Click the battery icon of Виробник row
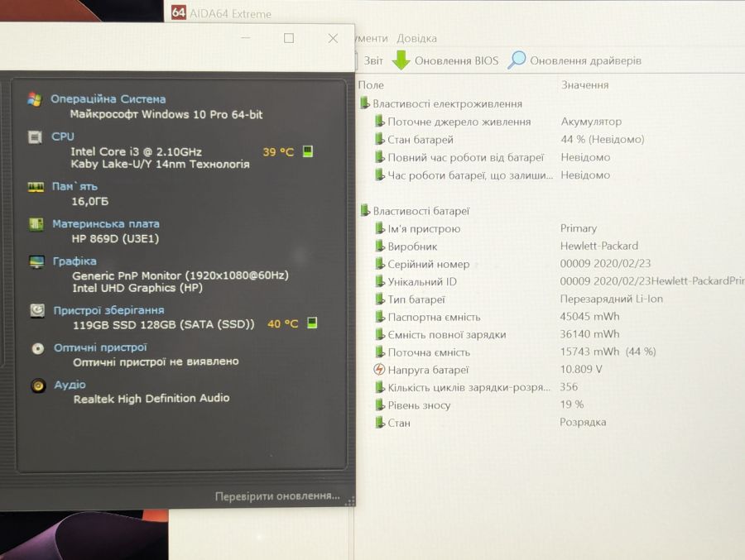The image size is (745, 560). pos(380,246)
